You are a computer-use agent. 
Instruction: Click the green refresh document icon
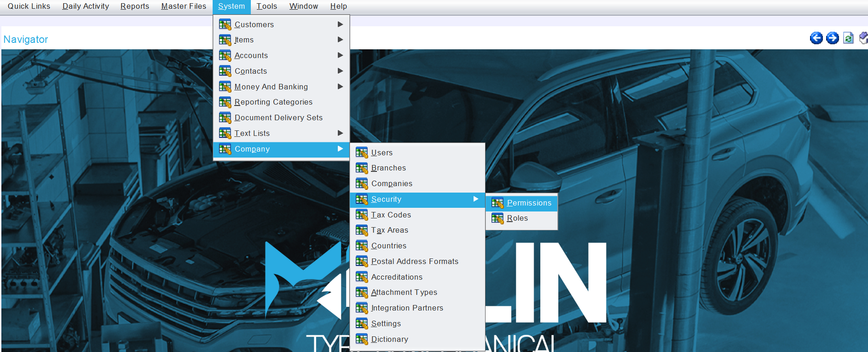click(849, 38)
